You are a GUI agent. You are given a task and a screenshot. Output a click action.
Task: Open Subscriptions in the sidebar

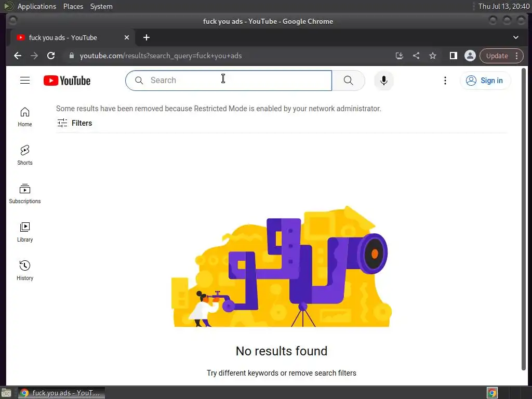click(x=25, y=194)
